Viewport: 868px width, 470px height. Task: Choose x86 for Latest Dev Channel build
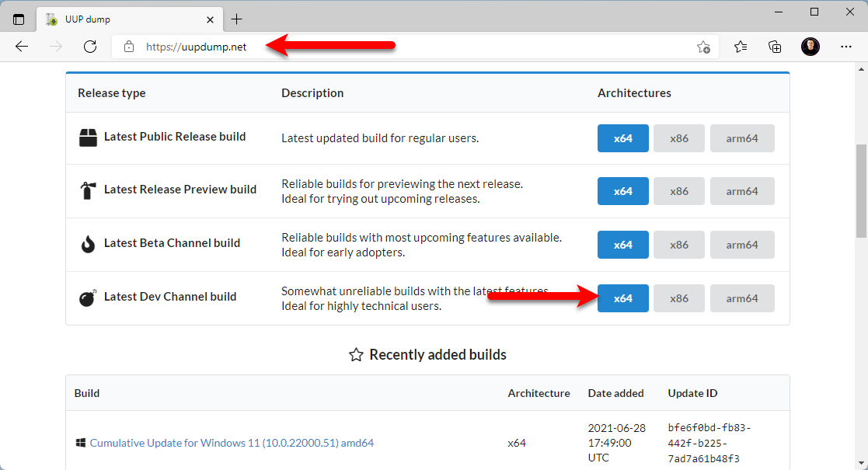click(x=679, y=298)
